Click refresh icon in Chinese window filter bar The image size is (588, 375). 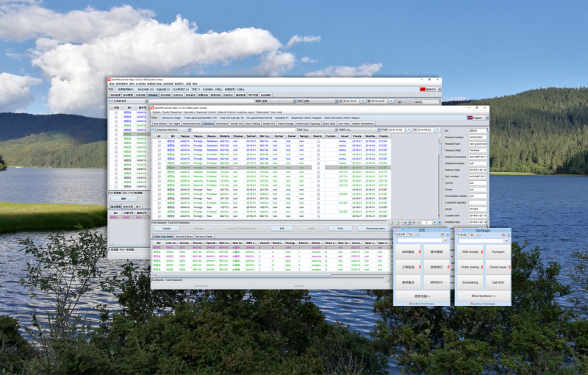coord(110,101)
